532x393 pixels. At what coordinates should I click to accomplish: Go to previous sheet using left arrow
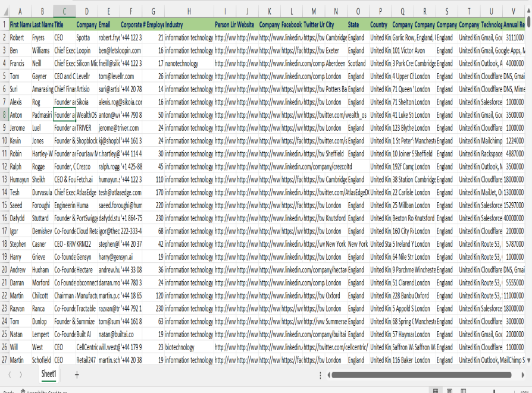click(8, 375)
